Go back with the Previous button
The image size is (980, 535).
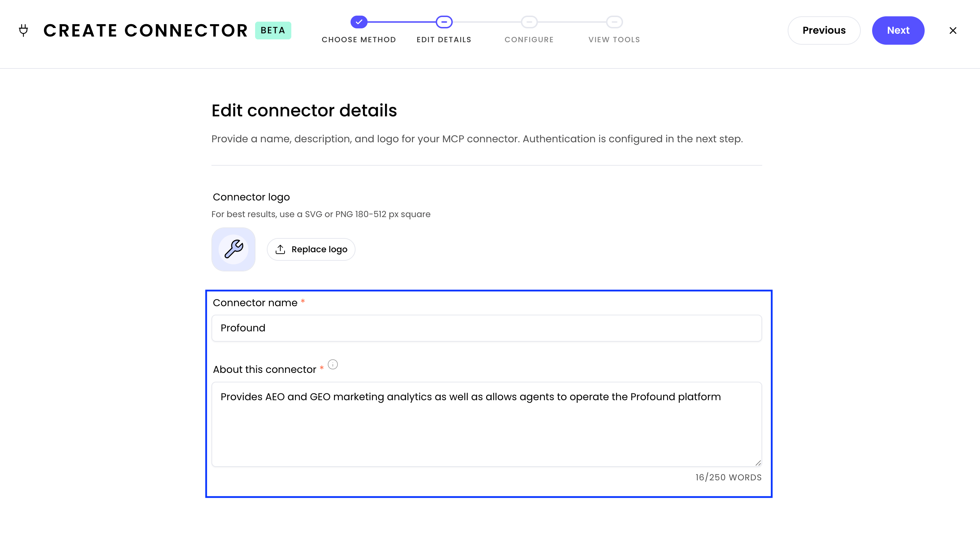coord(824,31)
